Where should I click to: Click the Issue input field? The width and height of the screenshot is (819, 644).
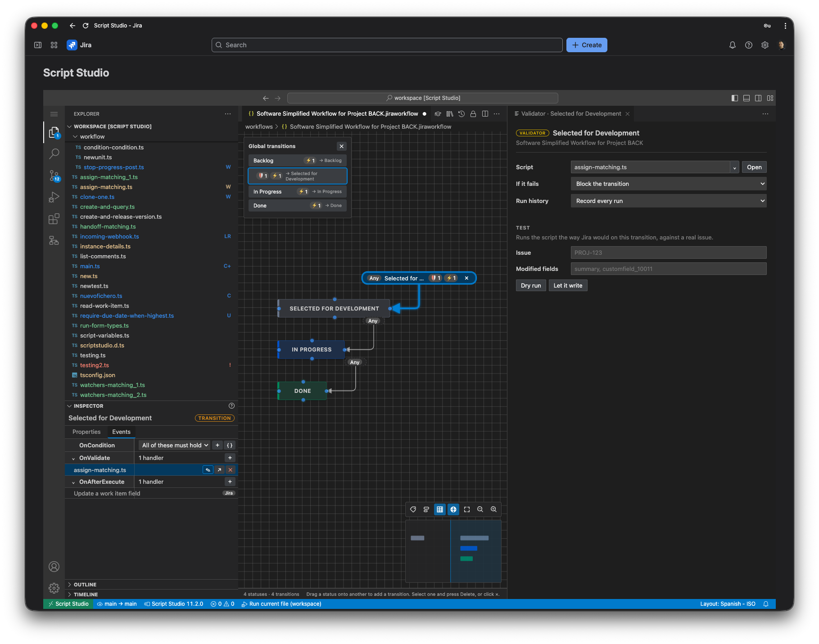click(x=669, y=252)
